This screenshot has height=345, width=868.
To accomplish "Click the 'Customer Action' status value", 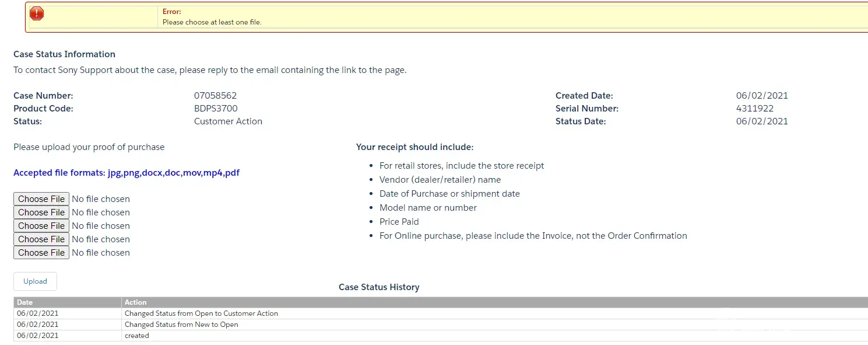I will click(228, 121).
